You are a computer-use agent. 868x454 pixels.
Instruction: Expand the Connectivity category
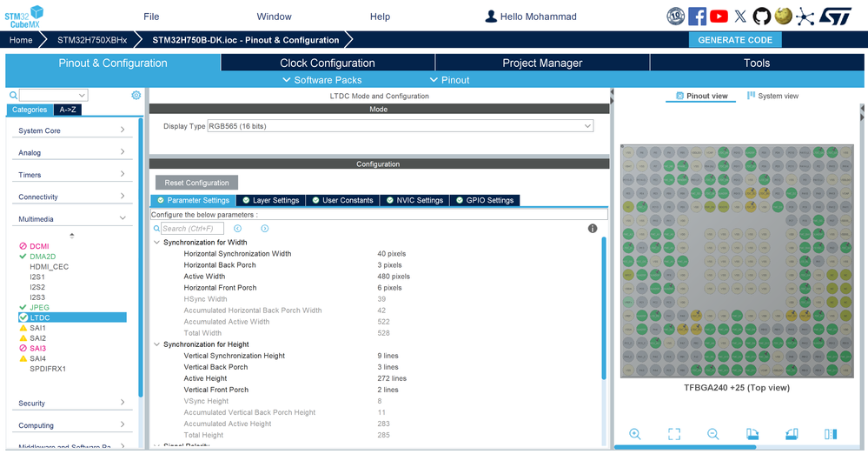pyautogui.click(x=72, y=197)
